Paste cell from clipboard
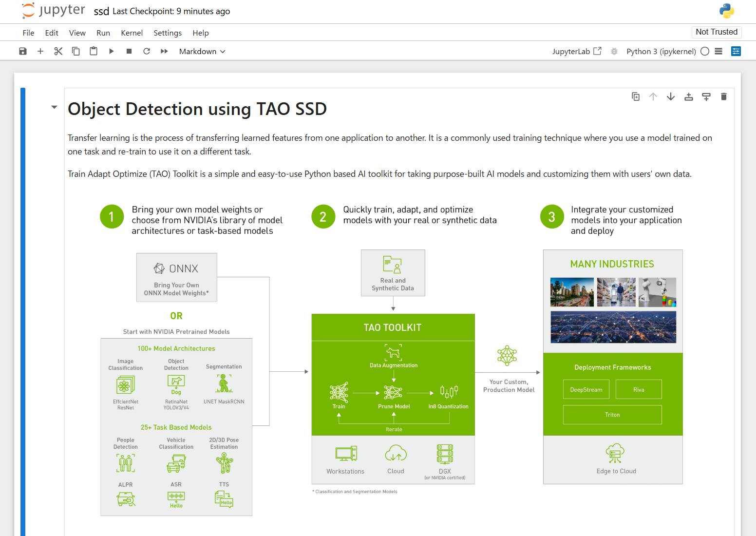Image resolution: width=756 pixels, height=536 pixels. pos(94,51)
